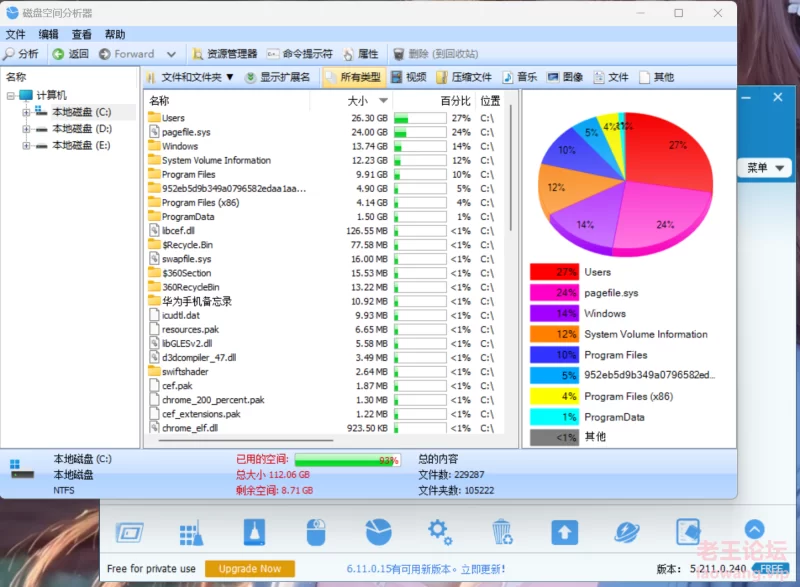This screenshot has width=800, height=587.
Task: Click Upgrade Now in background window
Action: [249, 569]
